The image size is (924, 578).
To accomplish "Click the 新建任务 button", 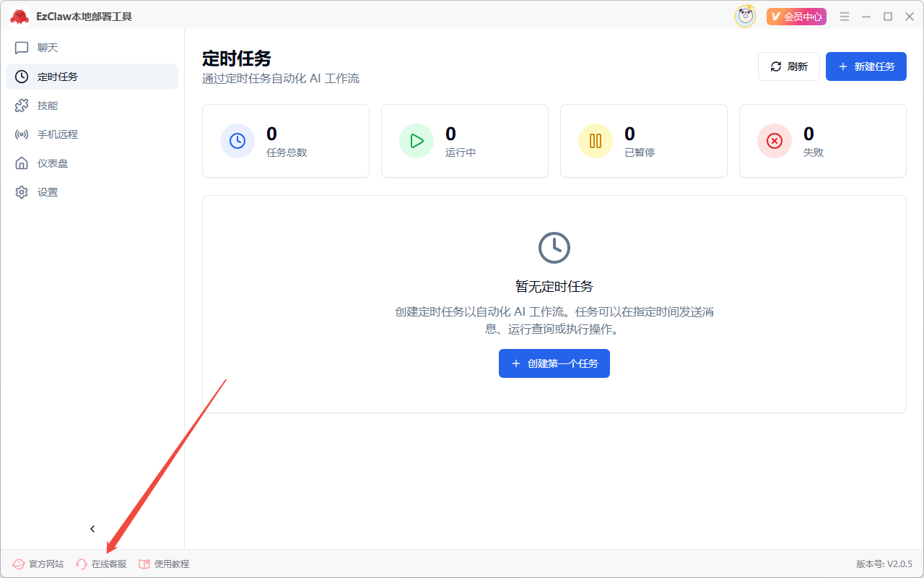I will click(866, 66).
